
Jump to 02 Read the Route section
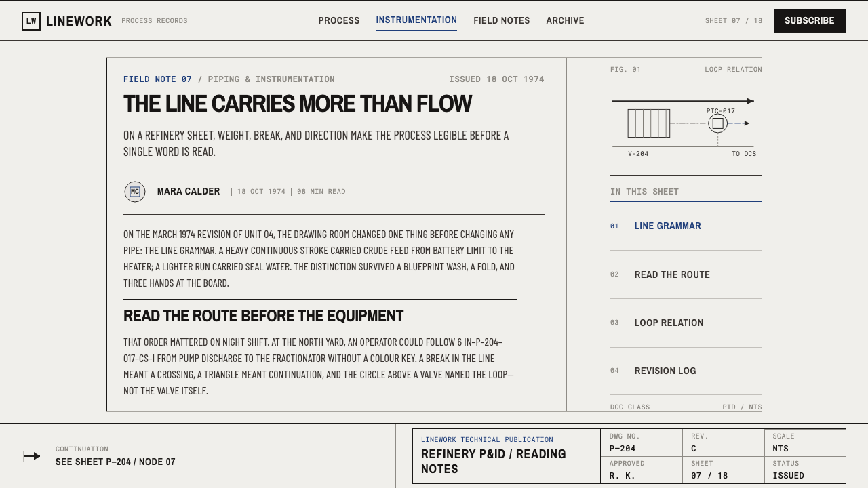pyautogui.click(x=686, y=274)
